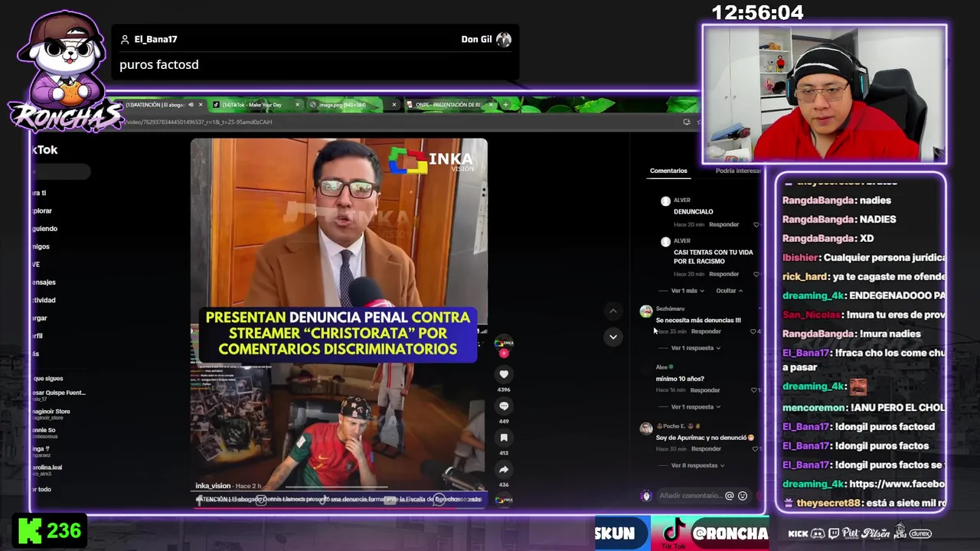Click the Kick logo in the overlay
Viewport: 980px width, 551px height.
pos(30,531)
